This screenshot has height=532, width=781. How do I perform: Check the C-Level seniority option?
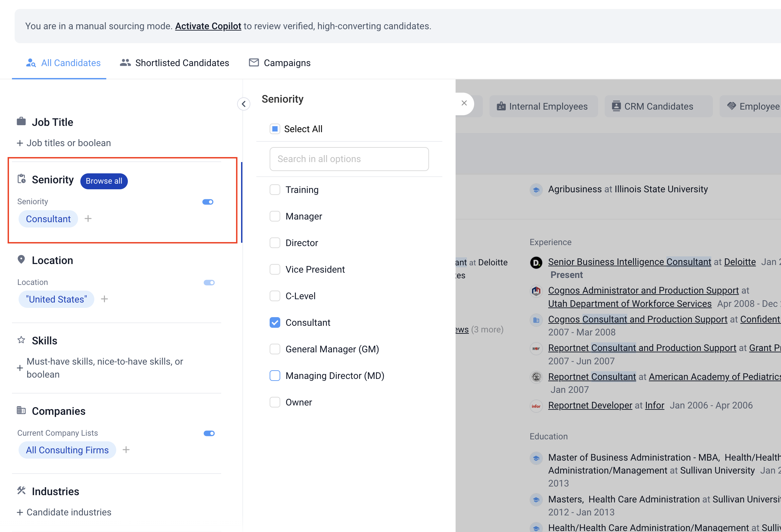pyautogui.click(x=275, y=296)
